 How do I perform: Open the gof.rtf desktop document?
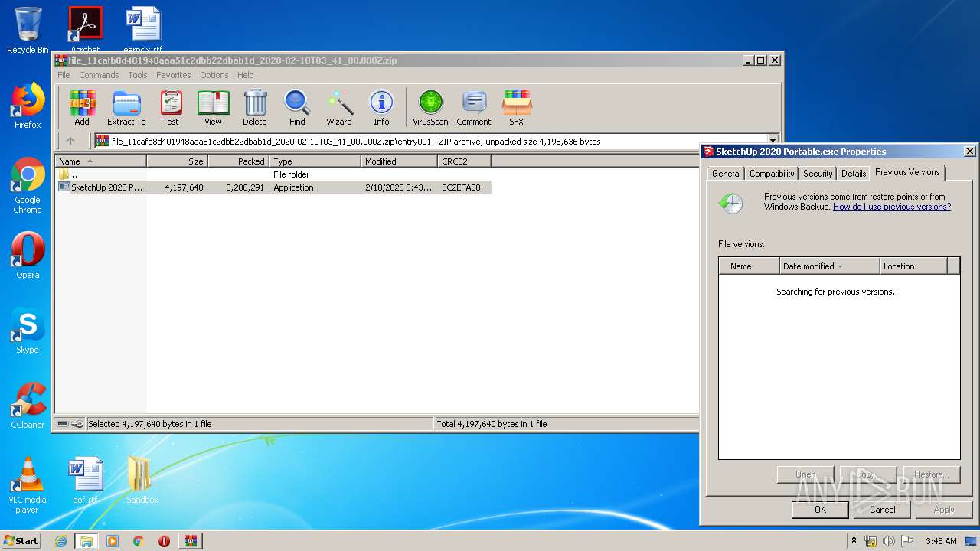pos(85,481)
